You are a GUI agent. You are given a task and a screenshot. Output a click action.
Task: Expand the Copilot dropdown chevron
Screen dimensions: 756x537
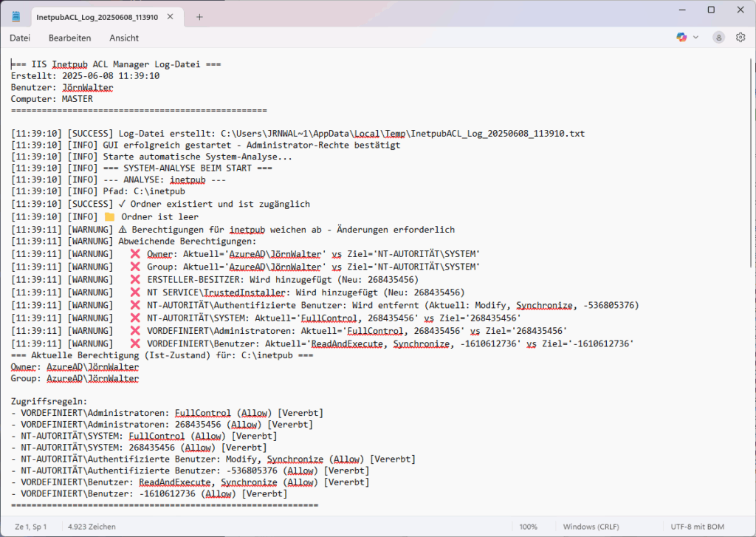pyautogui.click(x=695, y=37)
